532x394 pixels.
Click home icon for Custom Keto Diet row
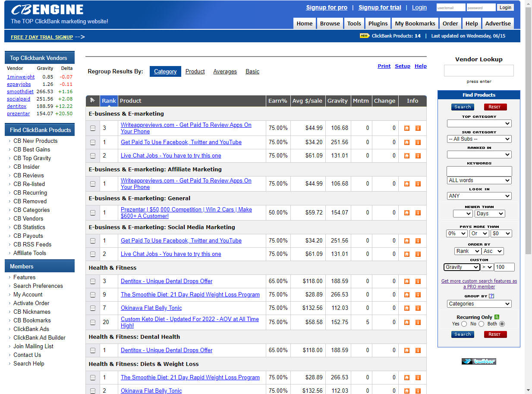[x=406, y=322]
